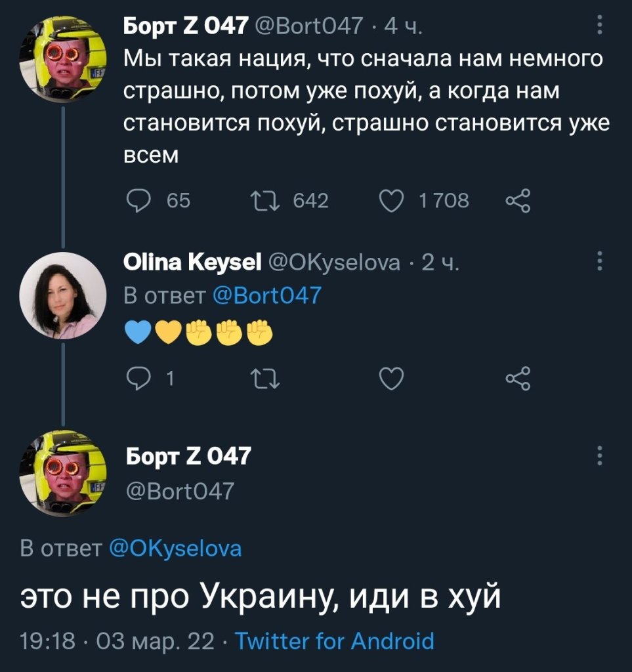Open the Борт Z 047 name on the bottom tweet
The height and width of the screenshot is (672, 632).
[188, 455]
